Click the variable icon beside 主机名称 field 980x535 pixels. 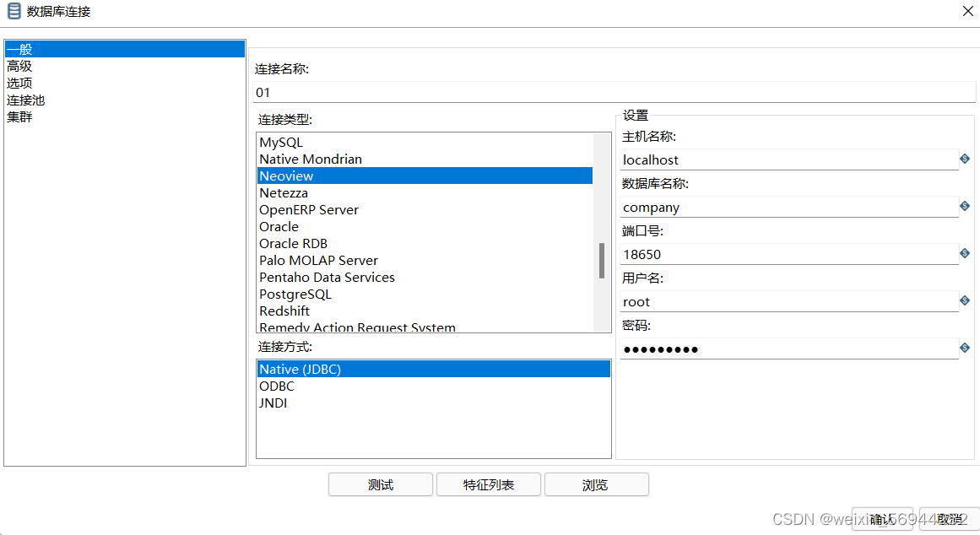964,159
